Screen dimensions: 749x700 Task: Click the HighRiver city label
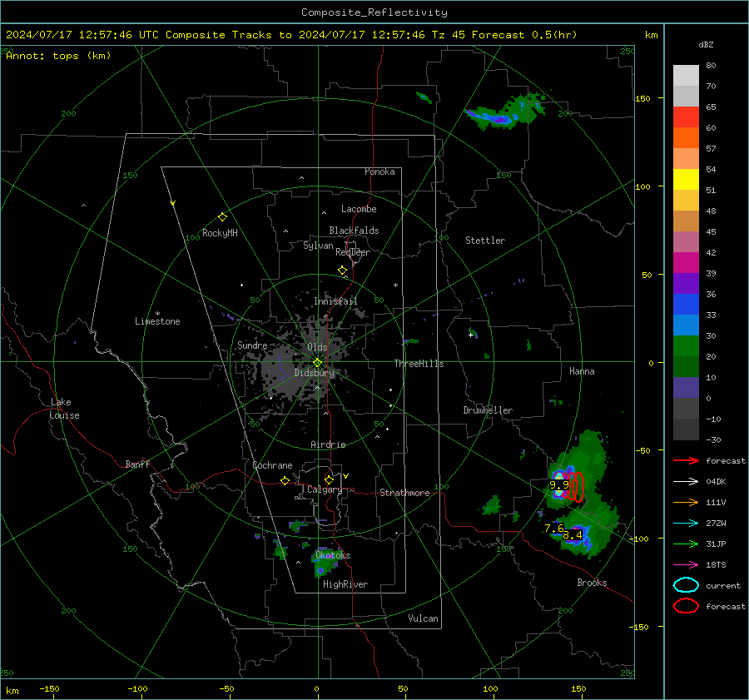345,584
